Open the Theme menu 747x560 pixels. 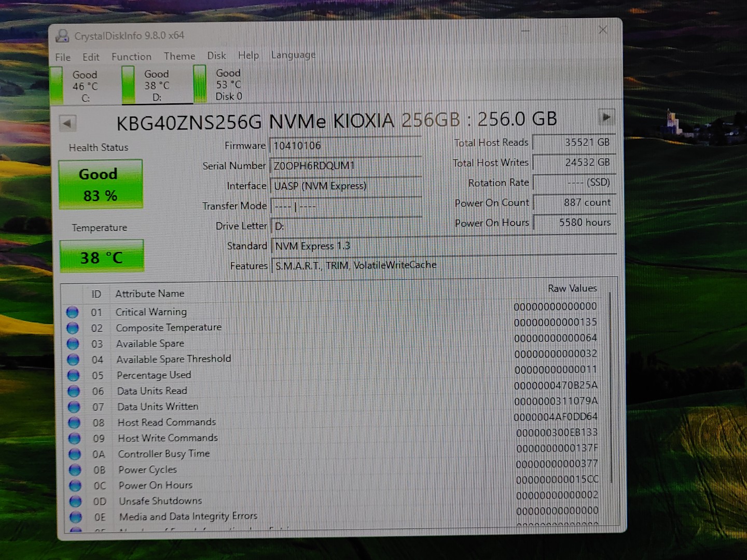pyautogui.click(x=179, y=56)
